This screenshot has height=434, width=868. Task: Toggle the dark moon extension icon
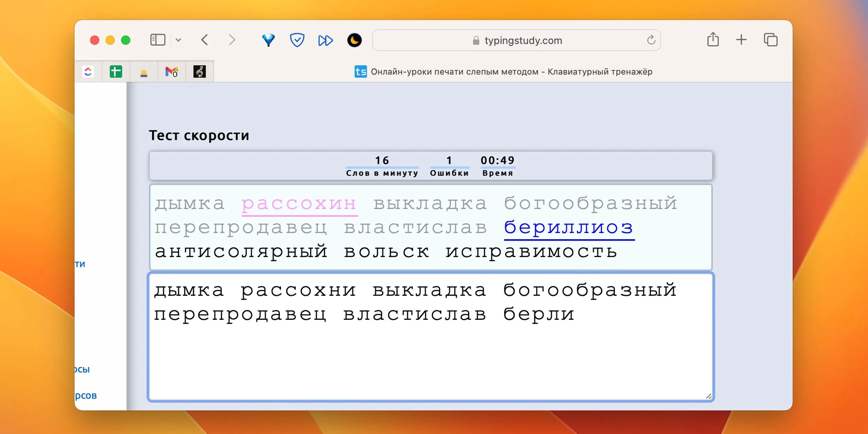click(x=354, y=40)
